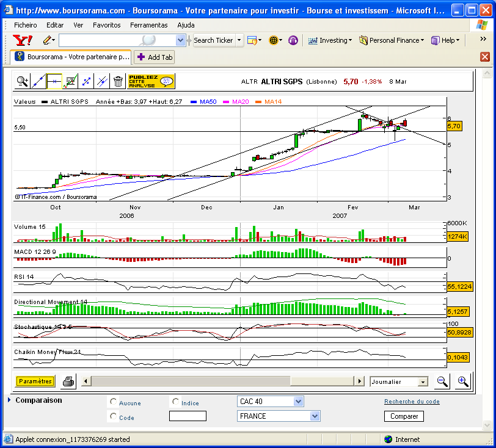The height and width of the screenshot is (448, 496).
Task: Click the Windows flag logo
Action: (x=481, y=25)
